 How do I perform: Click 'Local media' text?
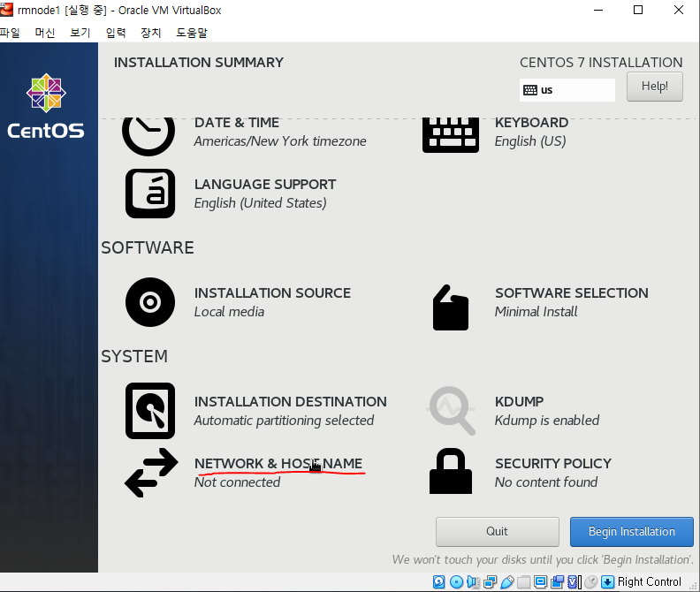[229, 312]
